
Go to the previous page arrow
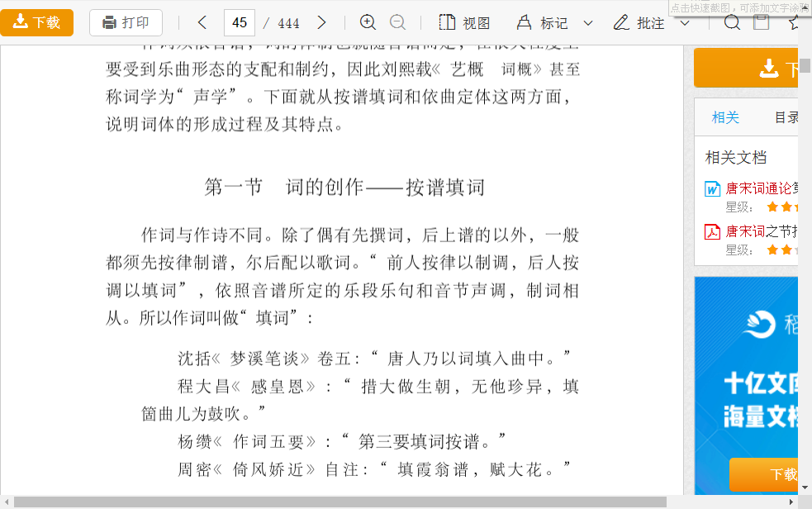pos(202,22)
